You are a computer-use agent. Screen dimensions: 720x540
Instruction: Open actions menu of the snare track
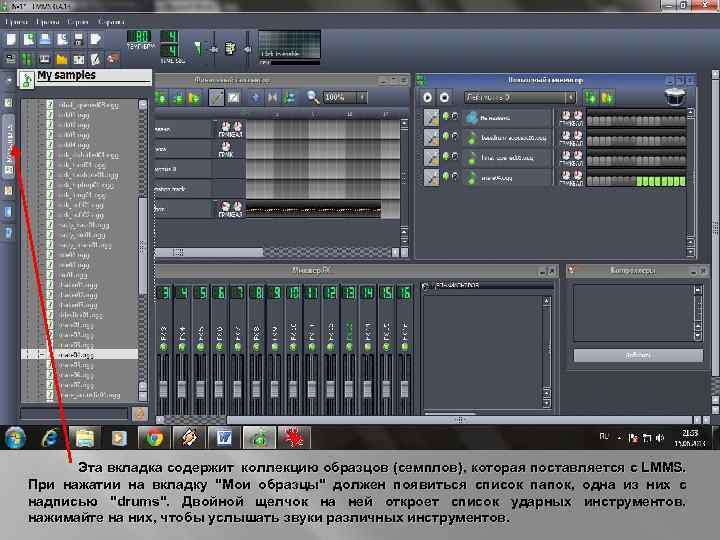click(x=431, y=177)
